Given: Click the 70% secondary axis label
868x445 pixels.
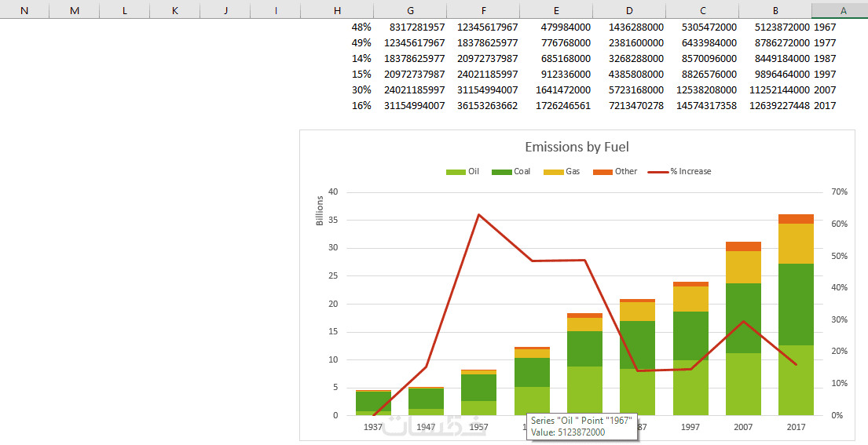Looking at the screenshot, I should pos(839,191).
